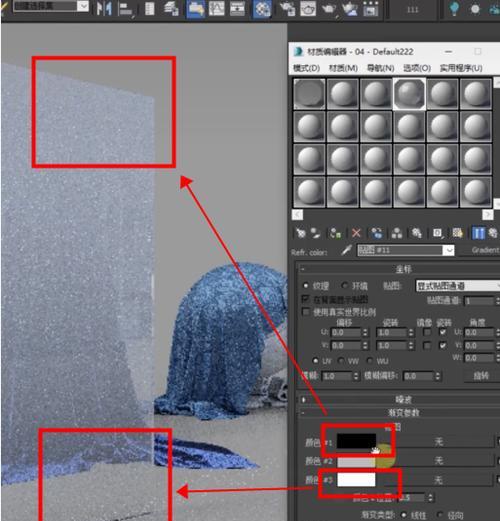This screenshot has width=500, height=521.
Task: Click Material ID Channel icon
Action: [438, 233]
